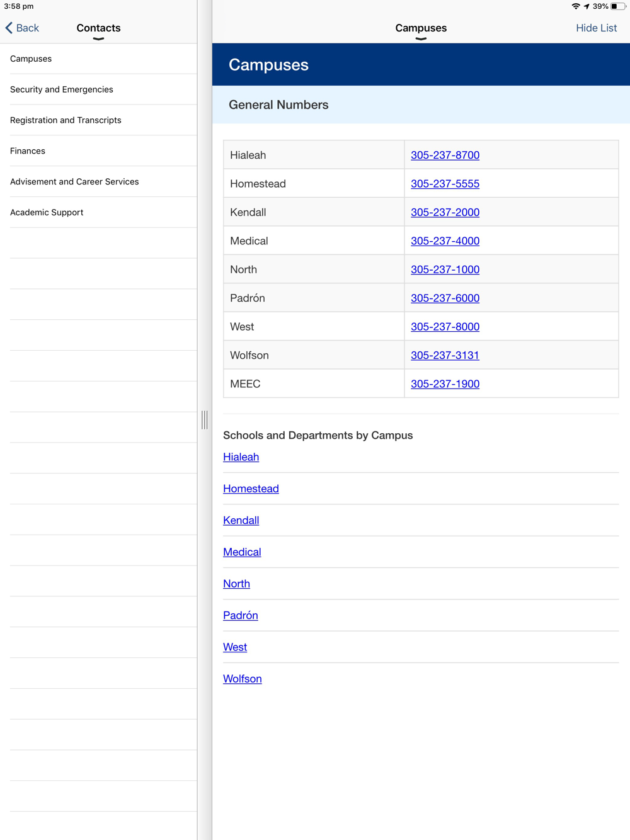Call North number 305-237-1000
The height and width of the screenshot is (840, 630).
point(445,270)
